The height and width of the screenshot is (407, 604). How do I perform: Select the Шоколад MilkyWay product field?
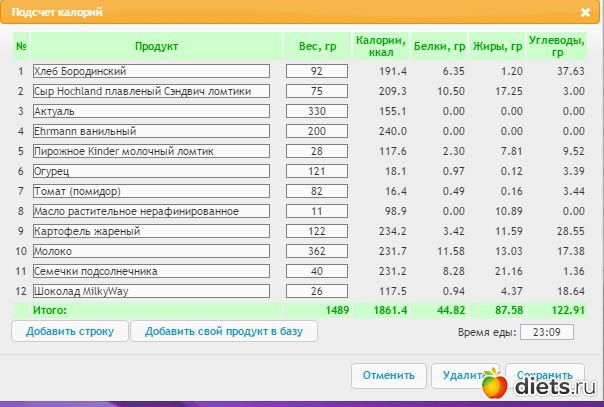coord(151,291)
